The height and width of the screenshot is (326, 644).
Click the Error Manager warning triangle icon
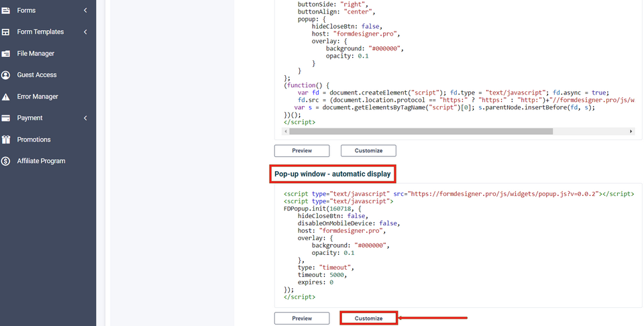6,97
